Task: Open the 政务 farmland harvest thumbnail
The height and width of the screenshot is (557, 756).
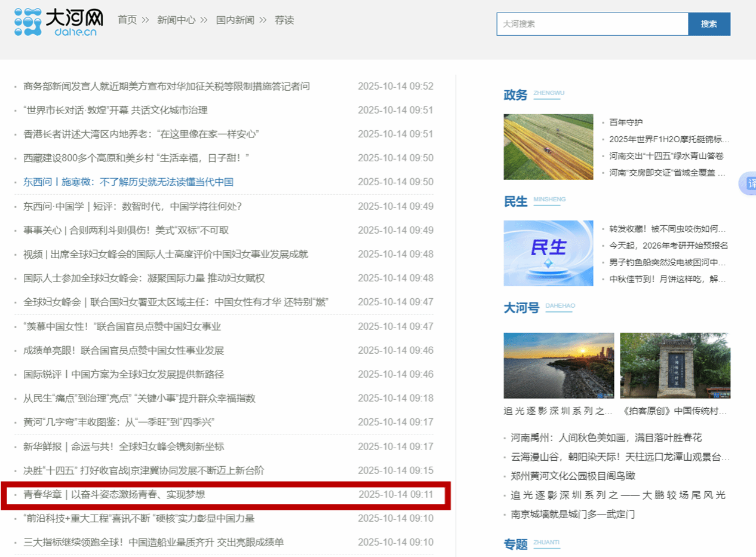Action: (548, 147)
